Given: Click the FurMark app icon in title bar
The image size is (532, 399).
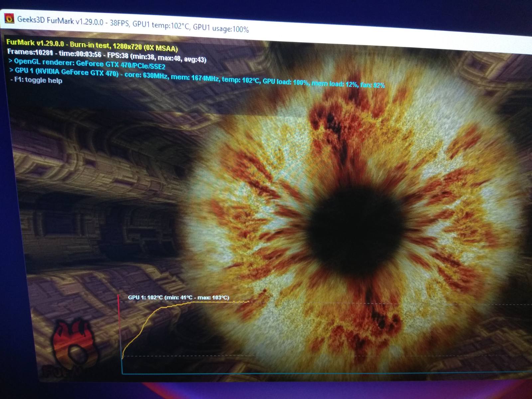Looking at the screenshot, I should [9, 18].
